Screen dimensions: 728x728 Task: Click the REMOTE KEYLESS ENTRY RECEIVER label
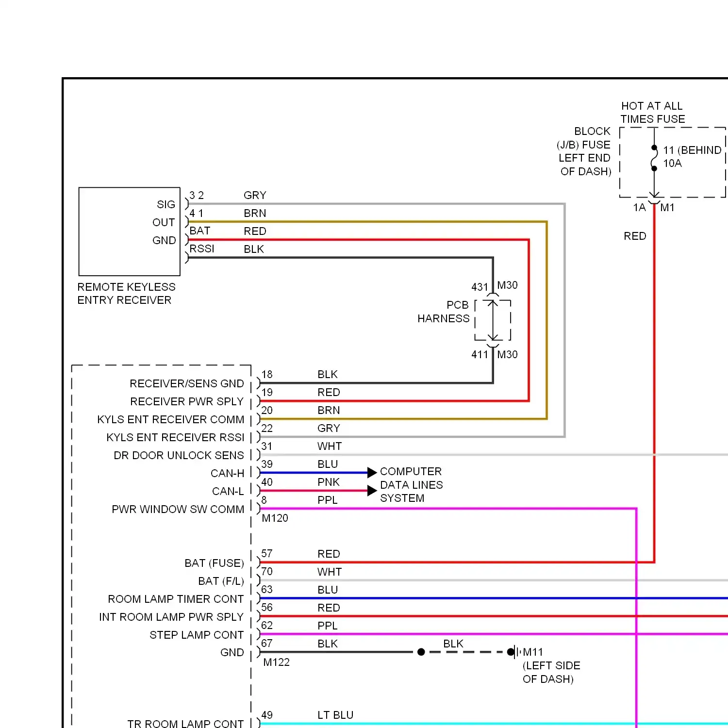click(126, 294)
